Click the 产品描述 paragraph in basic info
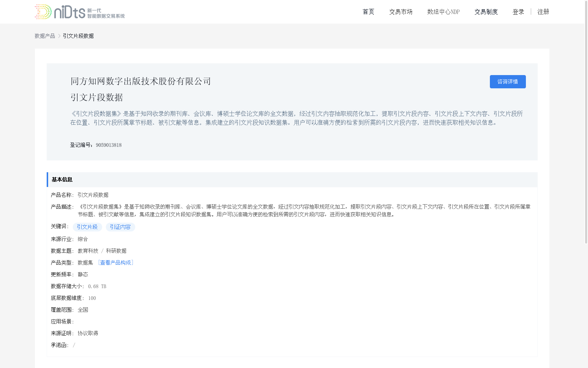This screenshot has width=588, height=368. [304, 210]
